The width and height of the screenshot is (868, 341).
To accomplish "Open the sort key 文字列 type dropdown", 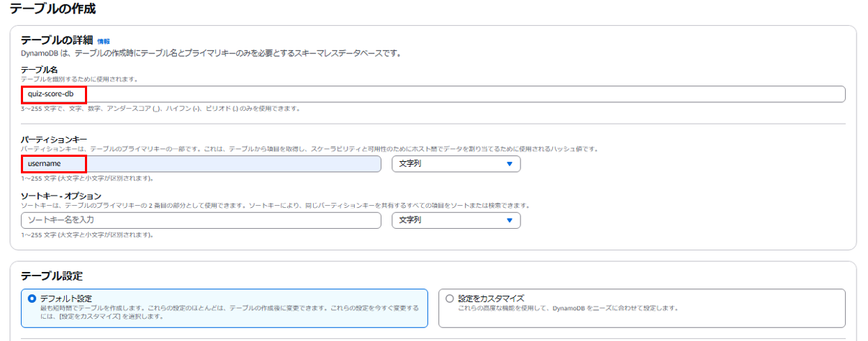I will click(x=456, y=219).
